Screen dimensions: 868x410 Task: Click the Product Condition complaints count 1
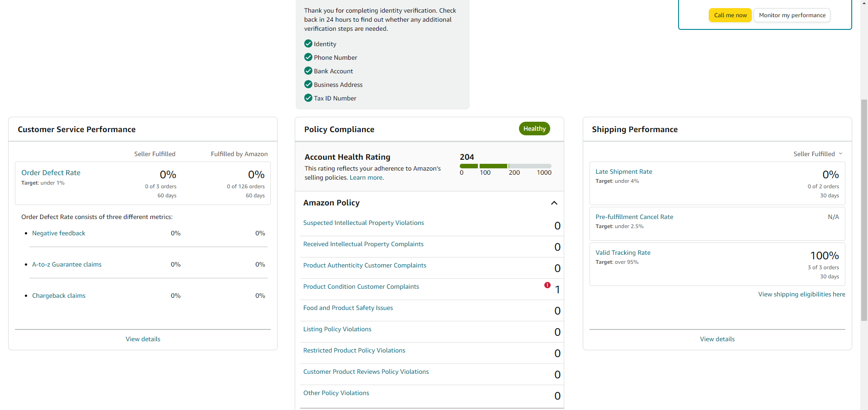[x=557, y=290]
